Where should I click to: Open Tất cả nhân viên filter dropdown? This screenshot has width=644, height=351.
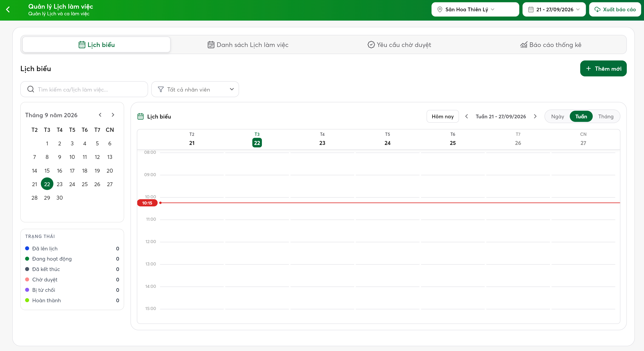click(x=195, y=89)
